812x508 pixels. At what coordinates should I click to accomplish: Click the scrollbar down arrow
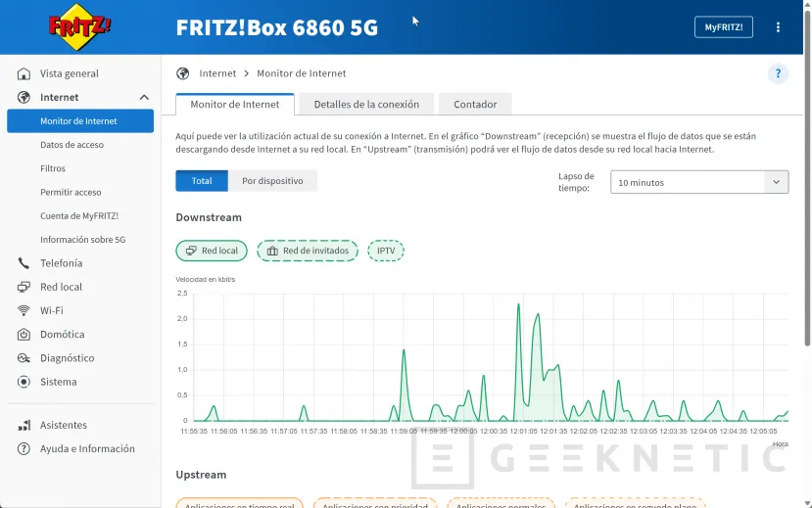807,503
